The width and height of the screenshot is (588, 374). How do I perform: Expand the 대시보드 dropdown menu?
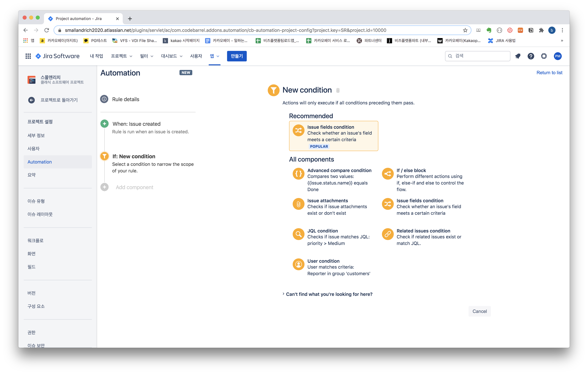[x=171, y=56]
